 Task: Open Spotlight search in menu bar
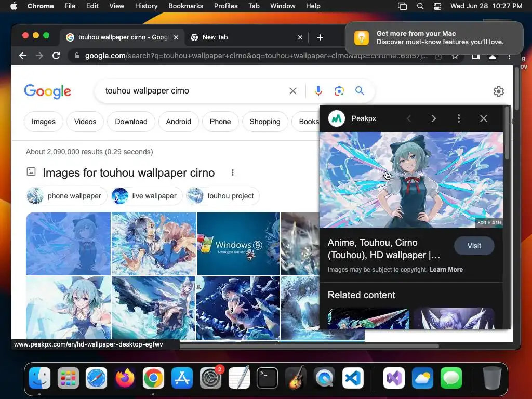(x=420, y=6)
